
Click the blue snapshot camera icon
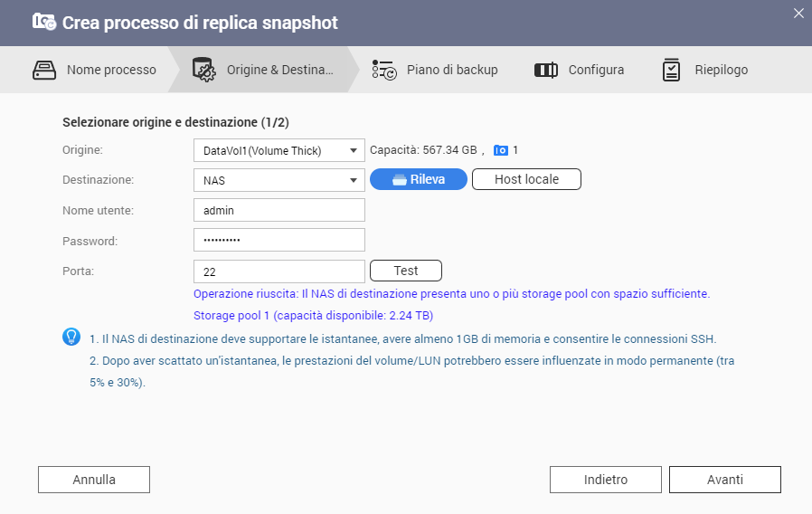tap(501, 150)
